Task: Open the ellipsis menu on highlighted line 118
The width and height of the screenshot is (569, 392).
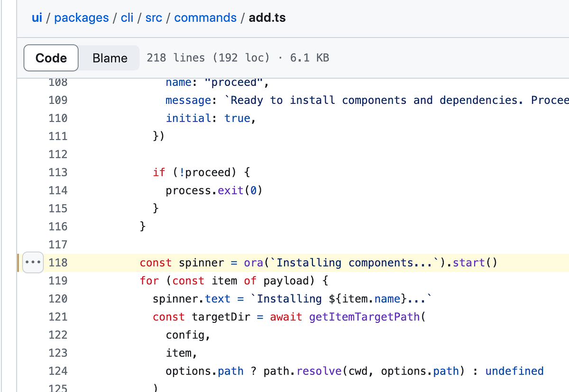Action: 33,262
